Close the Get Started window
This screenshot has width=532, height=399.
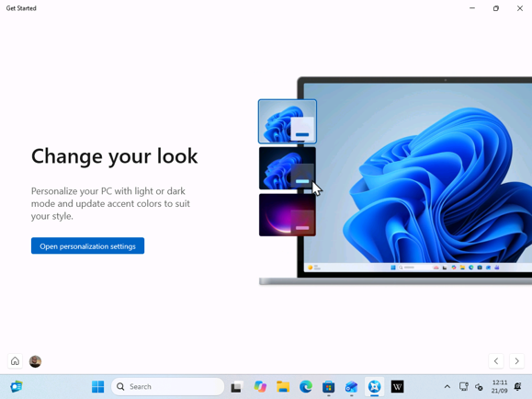[520, 8]
